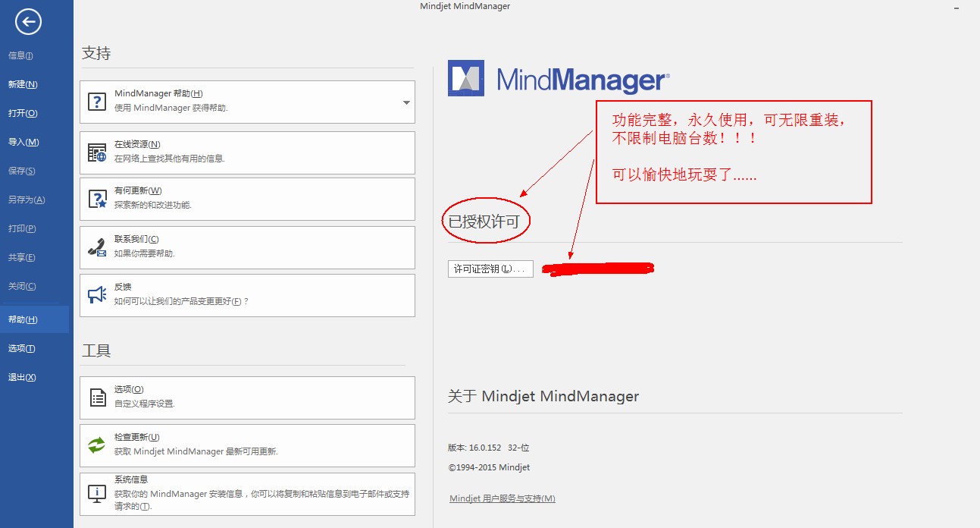Open the Mindjet 用户服务与支持(M) link
980x528 pixels.
click(x=503, y=498)
